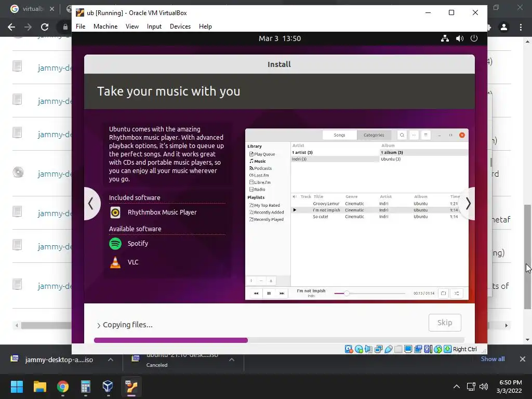Image resolution: width=532 pixels, height=399 pixels.
Task: Click the shuffle toggle in Rhythmbox screenshot
Action: coord(457,294)
